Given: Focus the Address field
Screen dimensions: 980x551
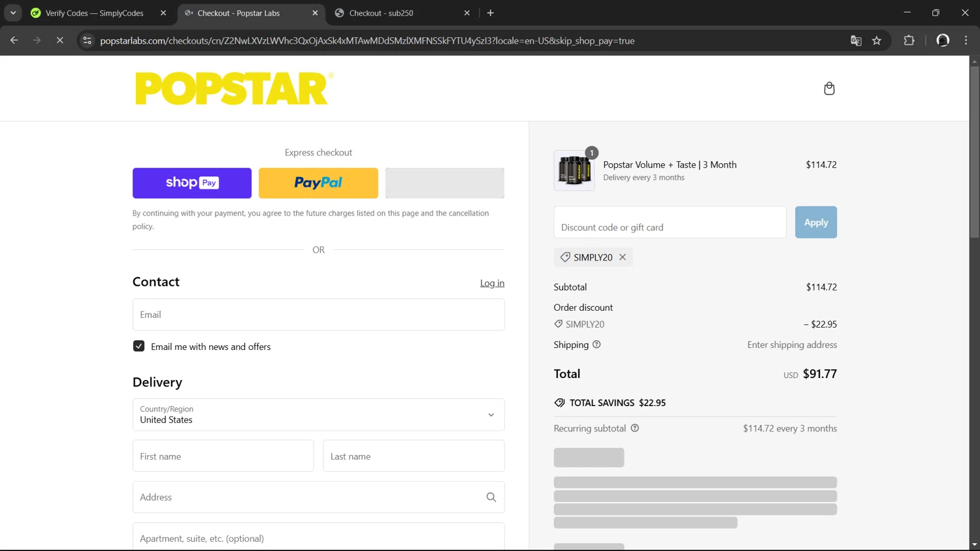Looking at the screenshot, I should tap(319, 497).
